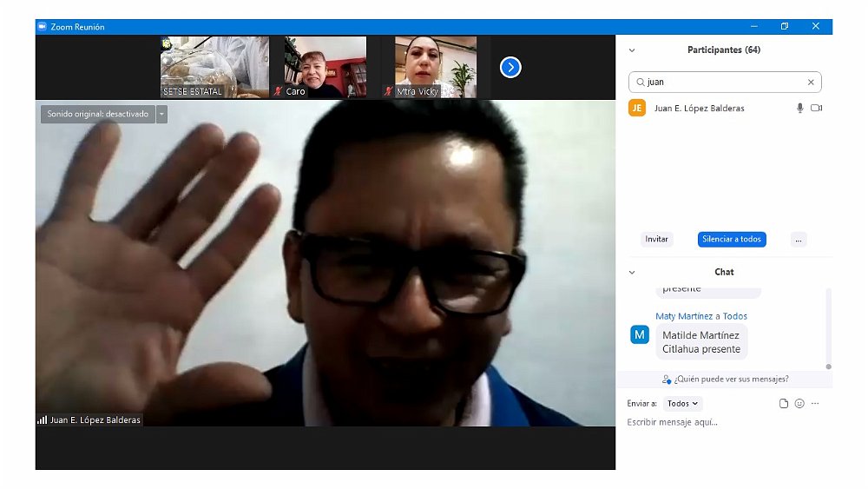Clear the participant search with the X

pos(811,83)
